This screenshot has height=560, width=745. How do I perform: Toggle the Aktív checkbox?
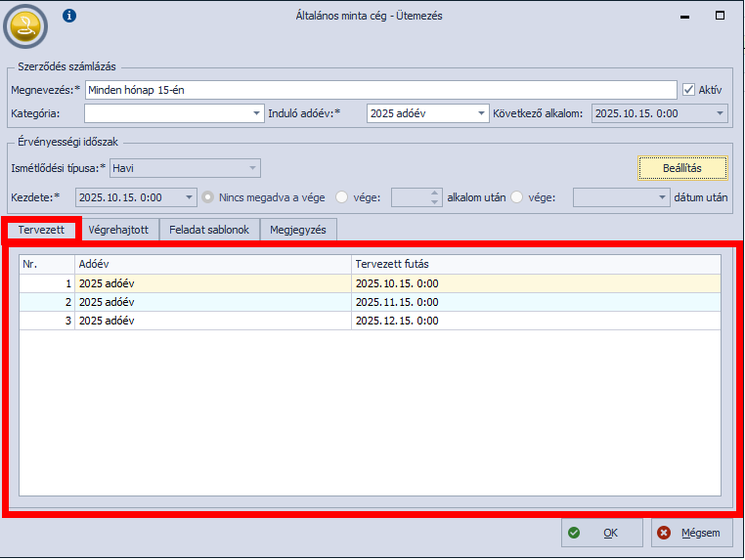688,90
